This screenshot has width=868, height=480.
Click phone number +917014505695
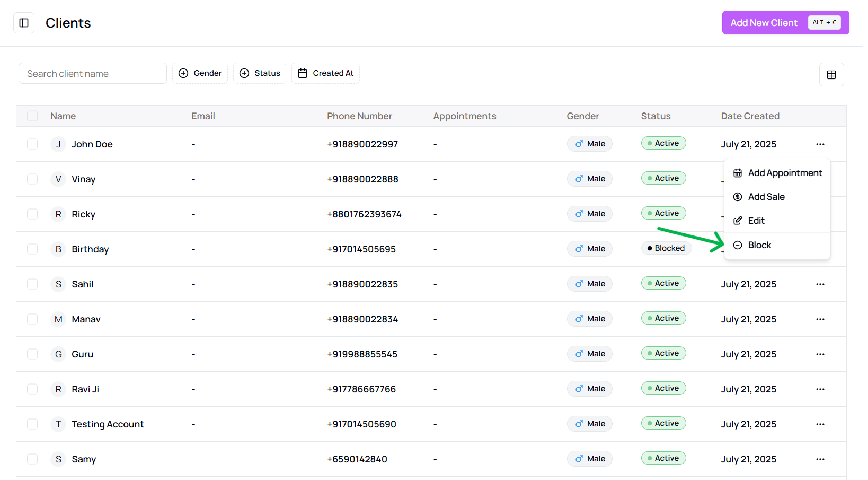(x=361, y=249)
